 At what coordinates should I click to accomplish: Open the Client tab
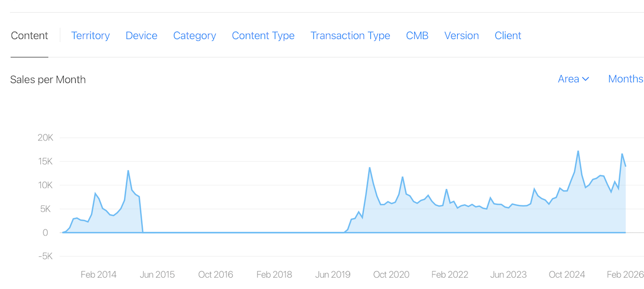click(508, 36)
